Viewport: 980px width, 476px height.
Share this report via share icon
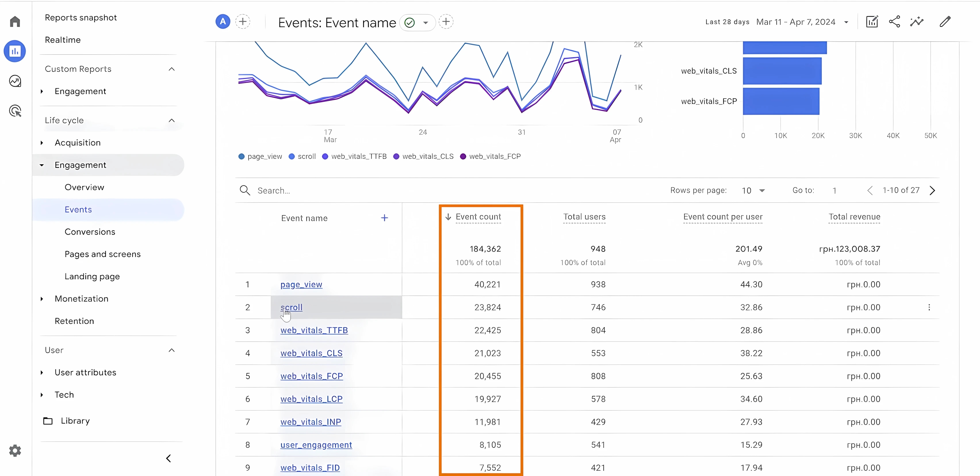(x=894, y=22)
